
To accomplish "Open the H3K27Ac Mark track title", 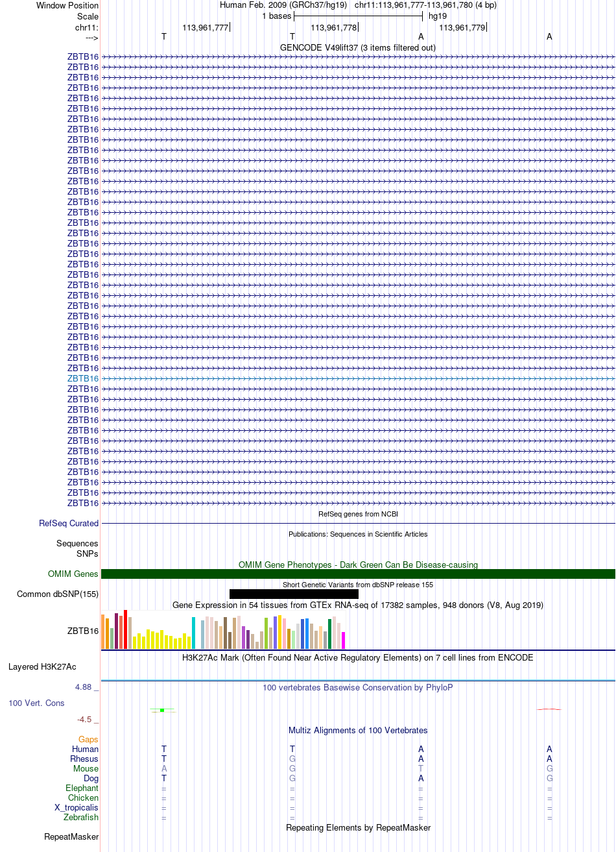I will (358, 657).
